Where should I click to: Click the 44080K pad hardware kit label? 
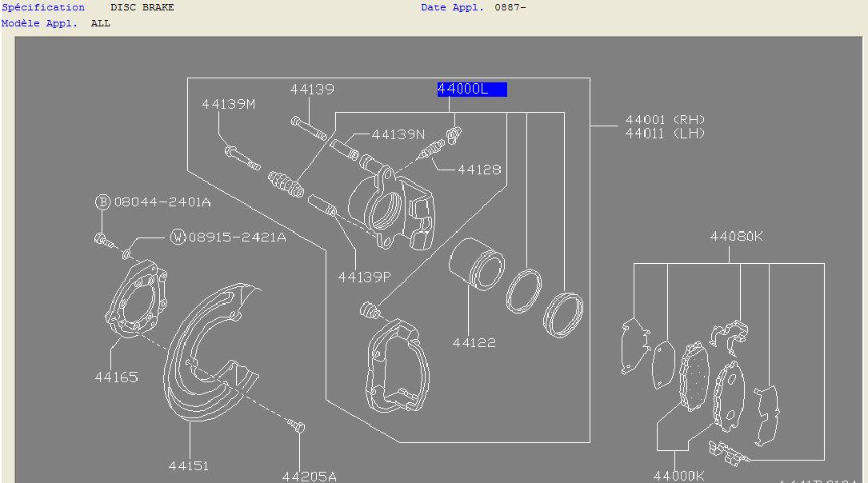[736, 236]
